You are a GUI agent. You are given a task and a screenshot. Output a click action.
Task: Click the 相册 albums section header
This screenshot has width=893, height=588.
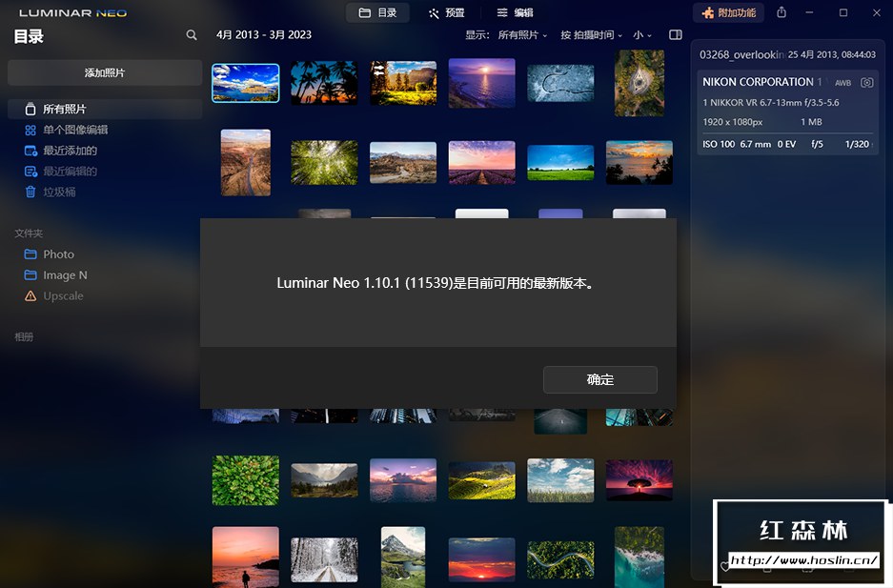tap(24, 337)
